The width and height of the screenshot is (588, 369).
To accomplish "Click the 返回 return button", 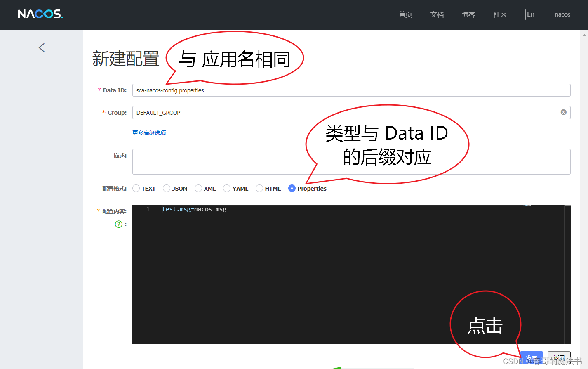I will tap(559, 358).
